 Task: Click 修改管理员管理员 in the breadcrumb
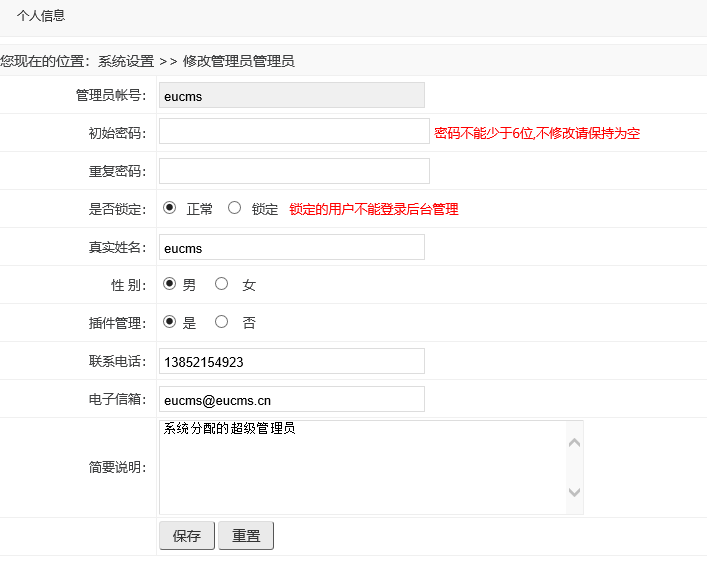238,61
